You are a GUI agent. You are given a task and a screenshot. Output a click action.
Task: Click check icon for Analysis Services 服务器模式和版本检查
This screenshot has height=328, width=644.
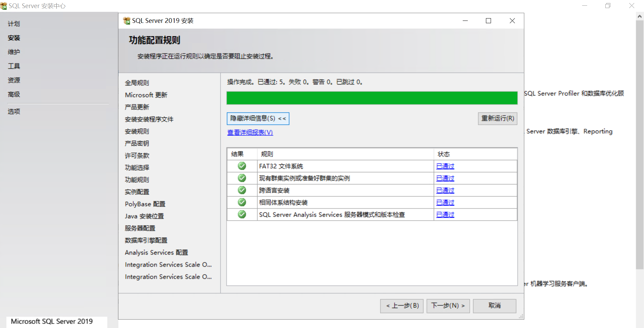click(242, 214)
